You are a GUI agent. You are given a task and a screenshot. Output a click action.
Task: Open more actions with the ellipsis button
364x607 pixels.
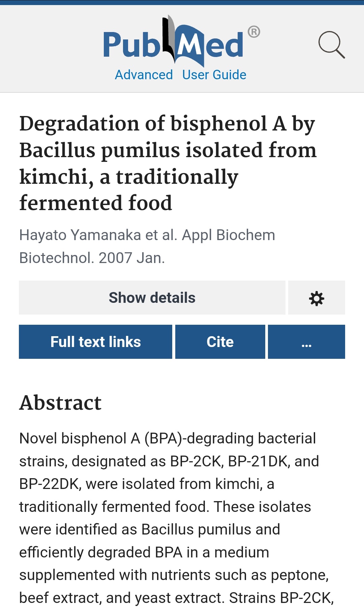pos(306,342)
